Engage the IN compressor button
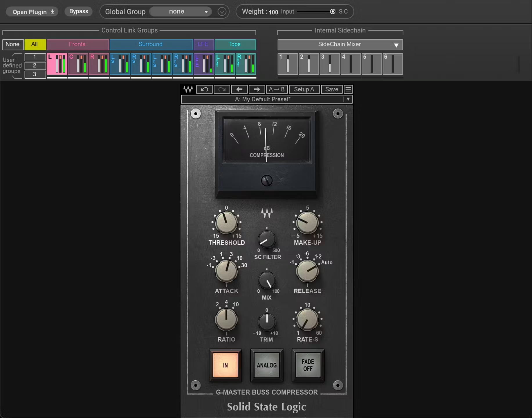The height and width of the screenshot is (418, 532). coord(226,365)
